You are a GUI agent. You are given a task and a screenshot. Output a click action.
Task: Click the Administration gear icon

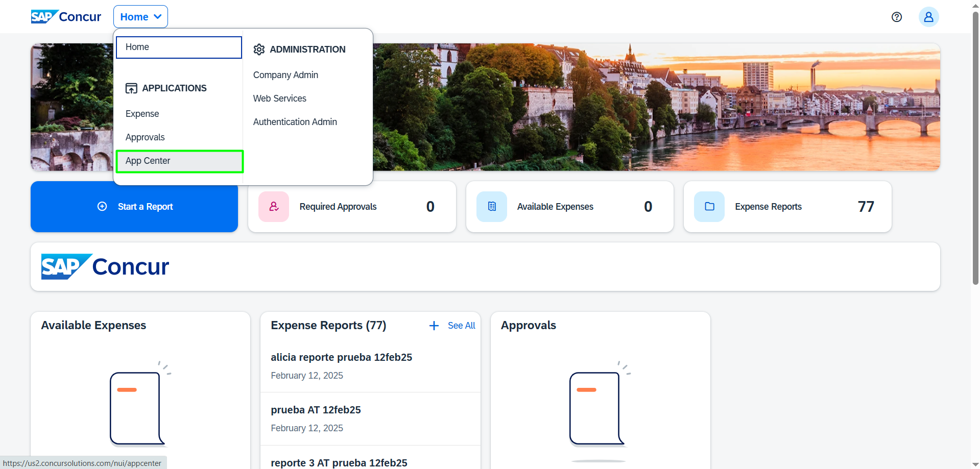pyautogui.click(x=259, y=50)
